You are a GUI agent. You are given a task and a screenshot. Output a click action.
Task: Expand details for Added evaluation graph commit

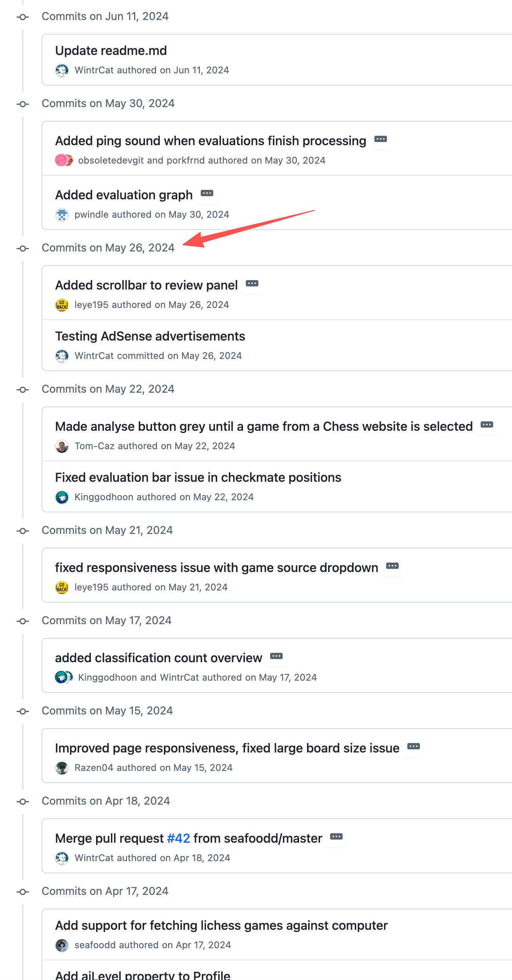(x=207, y=193)
